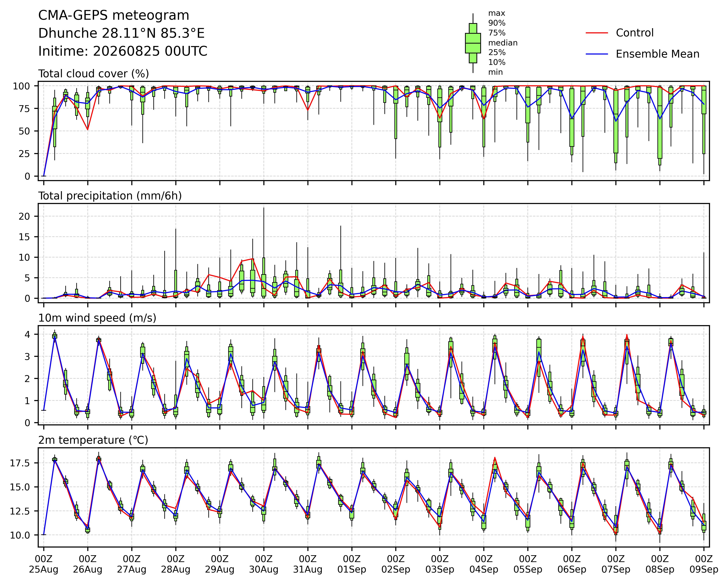
Task: Click the 'Total cloud cover (%)' panel title
Action: pos(94,74)
